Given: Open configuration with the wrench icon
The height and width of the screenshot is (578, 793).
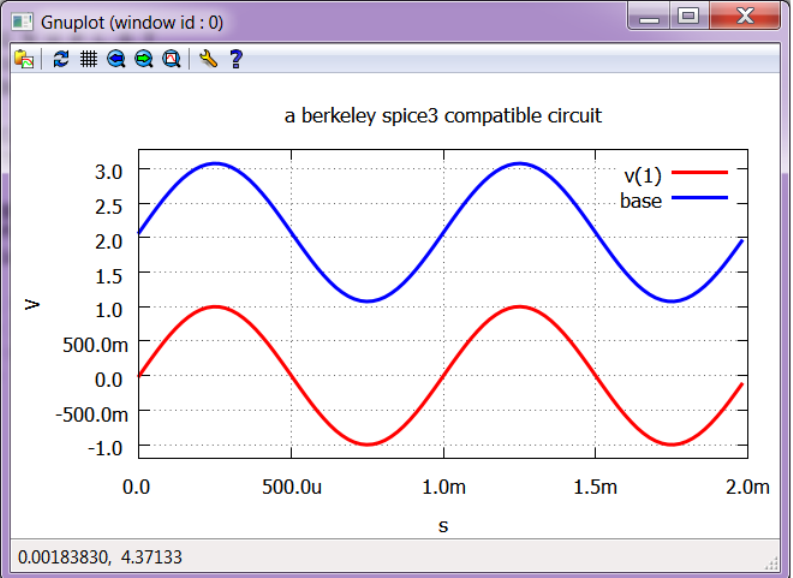Looking at the screenshot, I should pyautogui.click(x=208, y=59).
